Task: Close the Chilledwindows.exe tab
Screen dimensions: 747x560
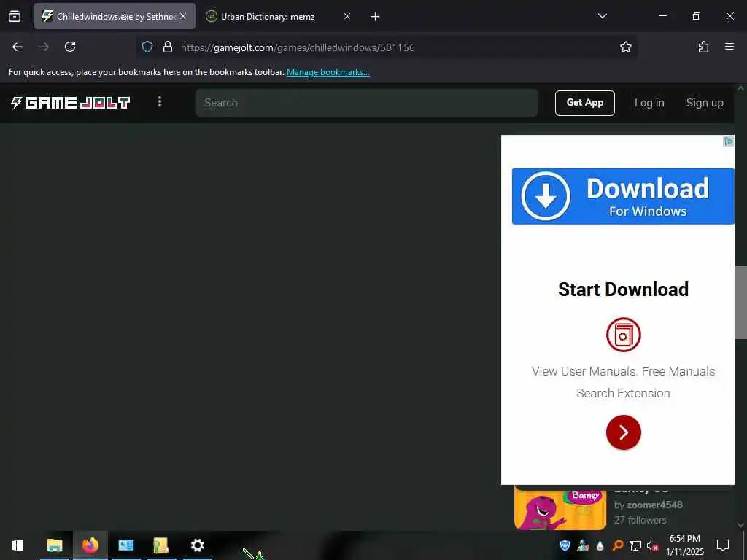Action: click(x=183, y=16)
